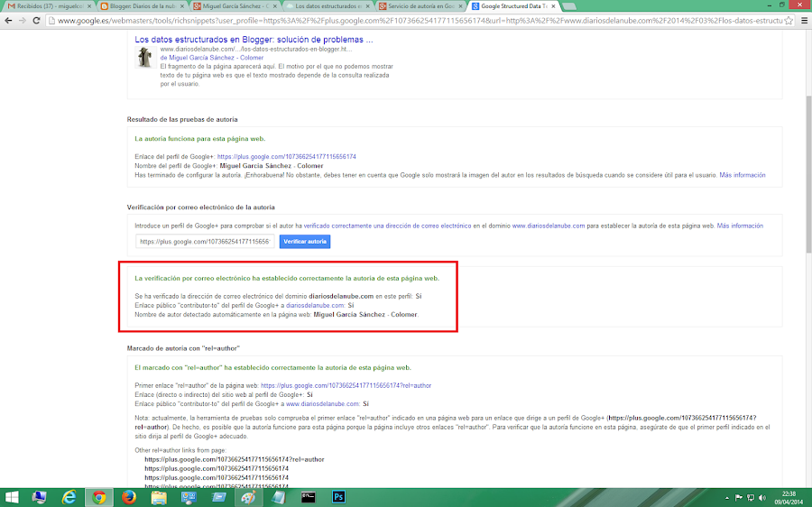
Task: Open the verificado correctamente una dirección de correo link
Action: [x=387, y=226]
